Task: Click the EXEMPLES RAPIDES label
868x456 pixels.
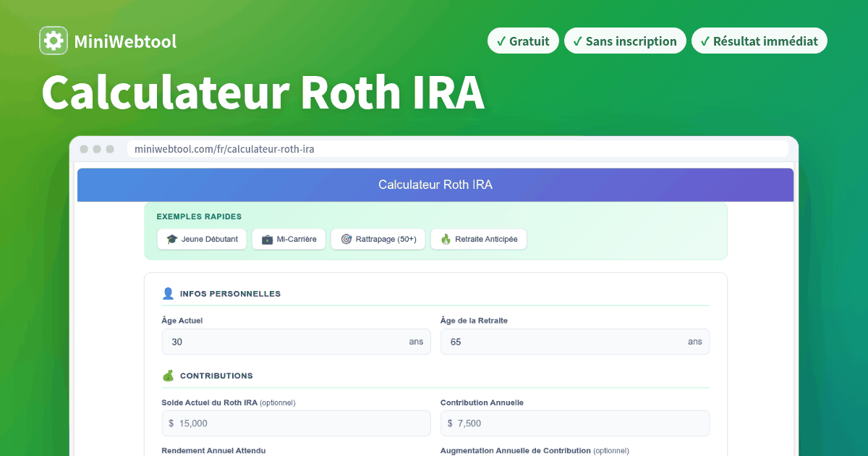Action: (199, 216)
